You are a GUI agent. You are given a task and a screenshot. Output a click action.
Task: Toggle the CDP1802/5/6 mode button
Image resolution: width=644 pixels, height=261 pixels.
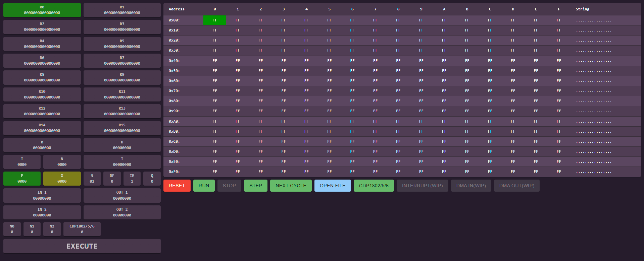coord(374,186)
